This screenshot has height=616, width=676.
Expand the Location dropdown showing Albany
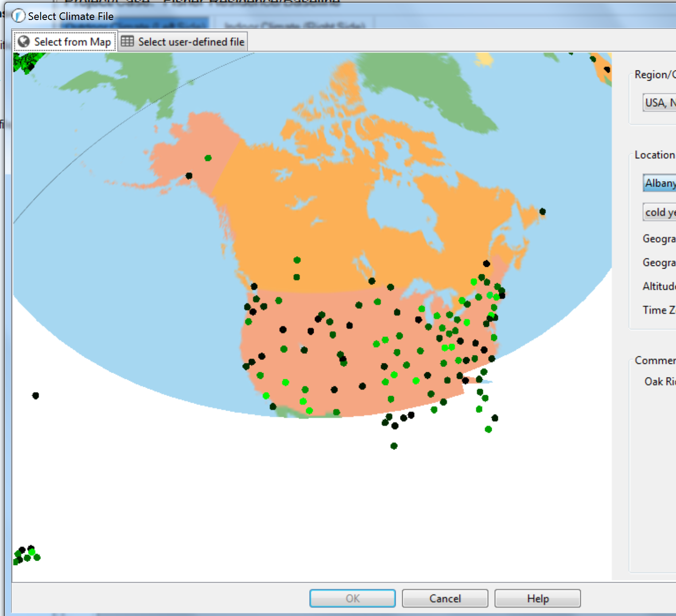[660, 183]
